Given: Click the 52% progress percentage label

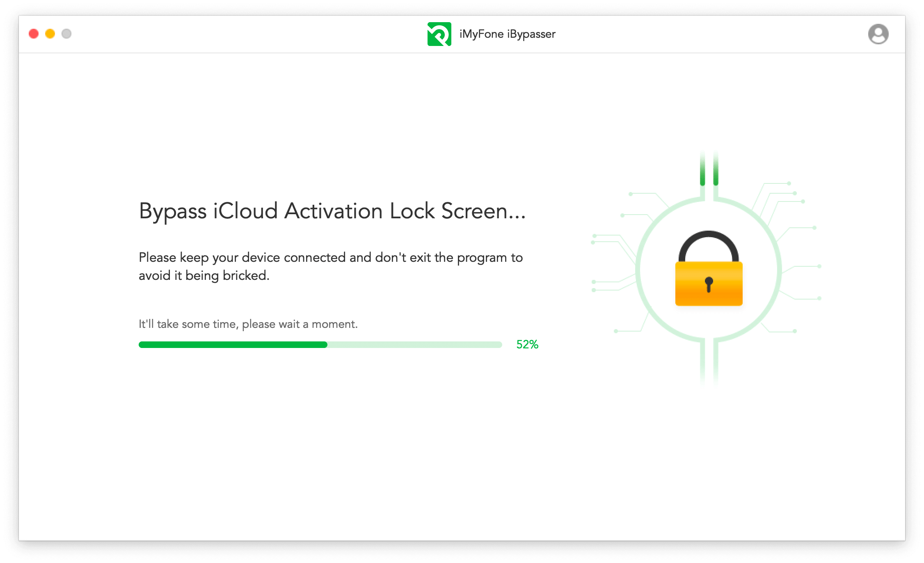Looking at the screenshot, I should (527, 345).
